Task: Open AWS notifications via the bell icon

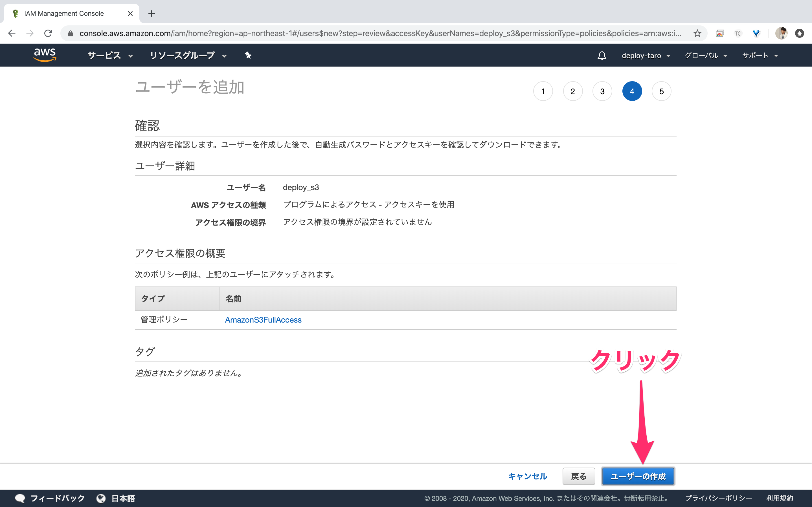Action: tap(601, 55)
